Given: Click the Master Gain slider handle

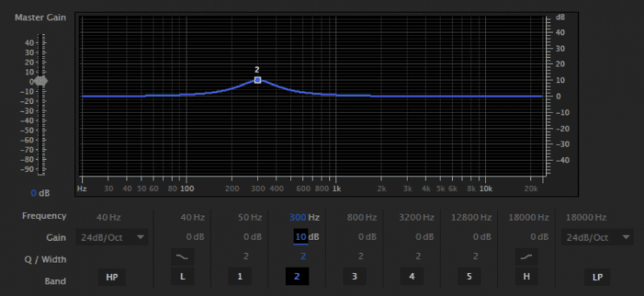Looking at the screenshot, I should coord(41,81).
